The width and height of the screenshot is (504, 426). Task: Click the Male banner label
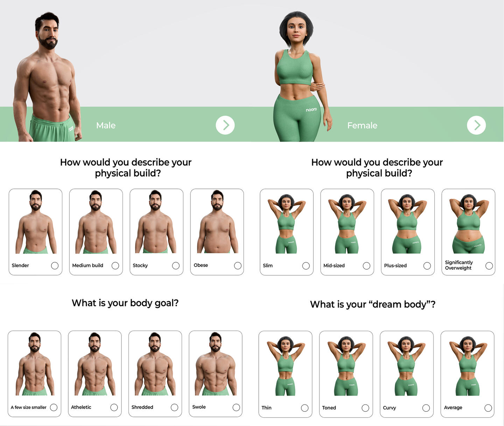(x=106, y=125)
